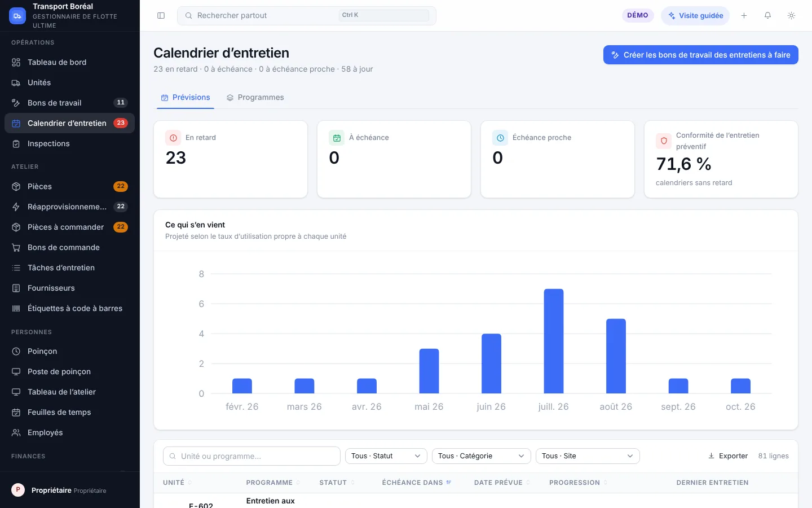Open the Tous · Statut dropdown
The height and width of the screenshot is (508, 812).
(x=386, y=456)
